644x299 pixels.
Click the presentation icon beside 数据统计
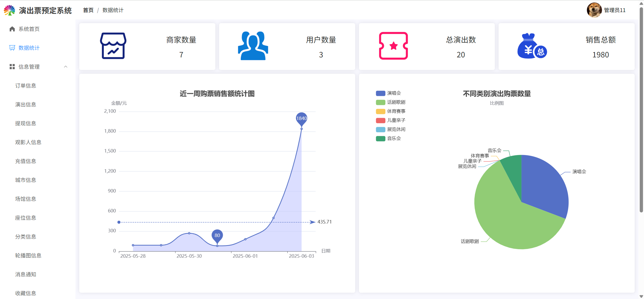pyautogui.click(x=12, y=48)
